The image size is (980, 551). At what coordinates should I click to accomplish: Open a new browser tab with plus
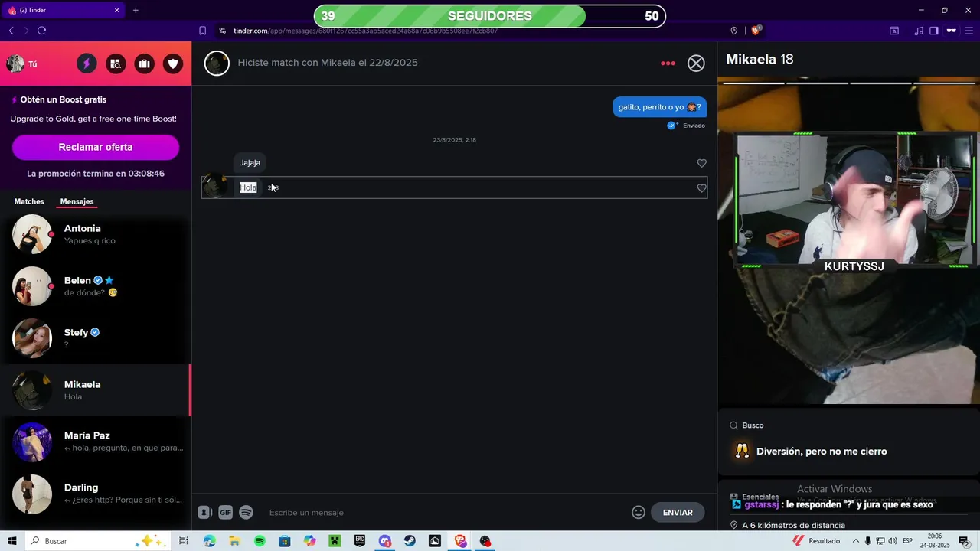tap(136, 10)
